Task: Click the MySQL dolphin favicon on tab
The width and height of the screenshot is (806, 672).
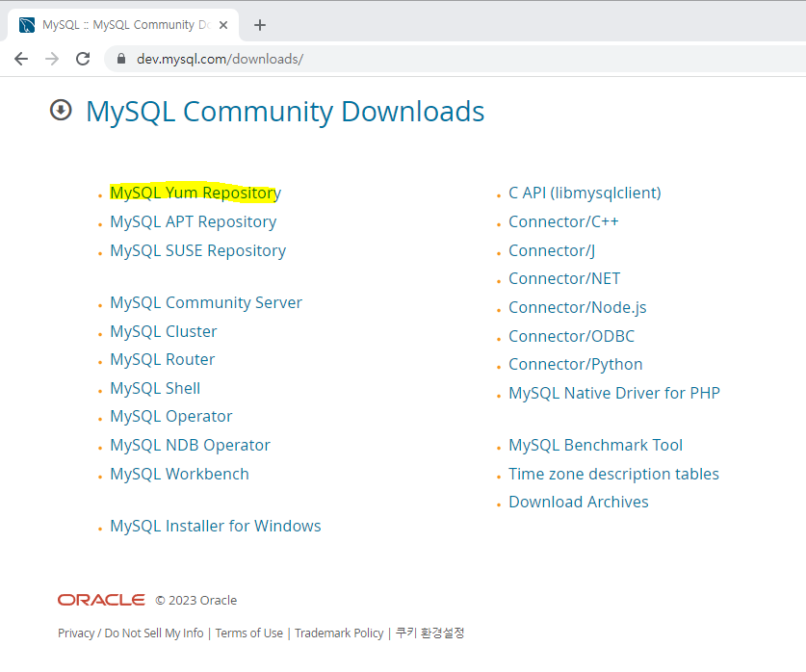Action: (27, 25)
